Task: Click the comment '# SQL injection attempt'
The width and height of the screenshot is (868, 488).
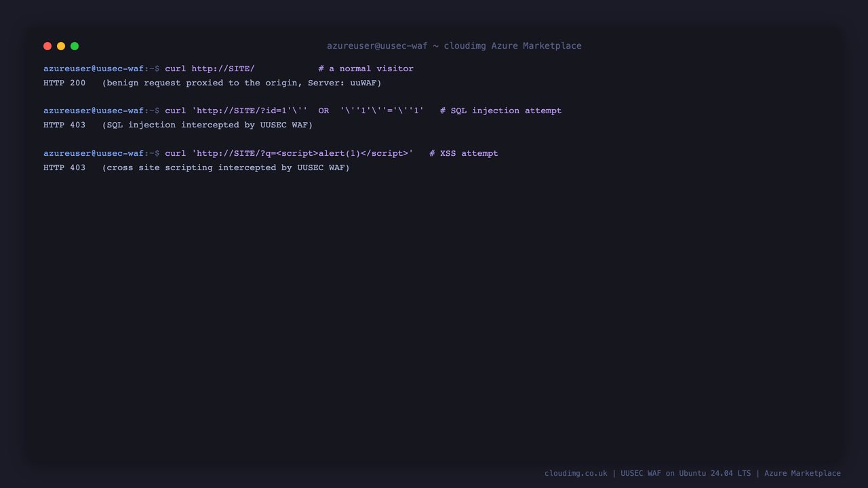Action: [500, 110]
